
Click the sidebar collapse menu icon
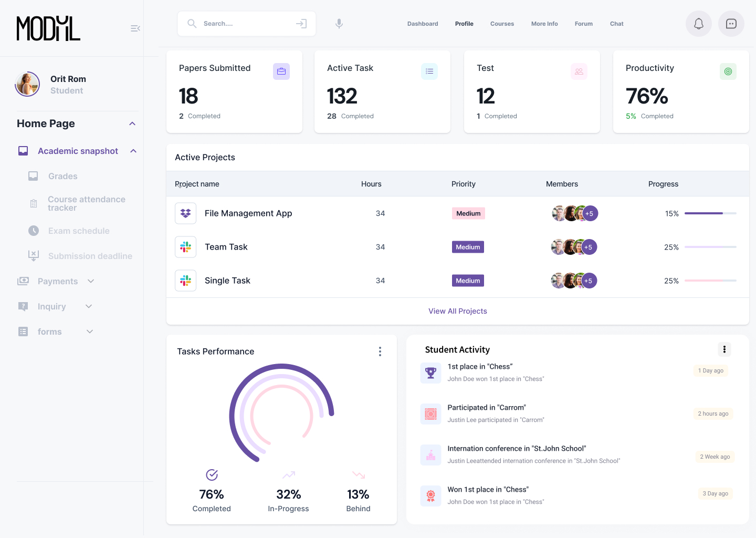135,28
